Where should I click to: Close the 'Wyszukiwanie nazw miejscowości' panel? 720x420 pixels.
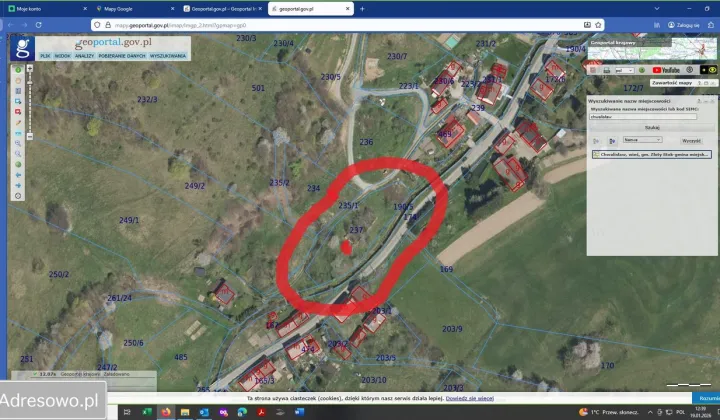[713, 101]
